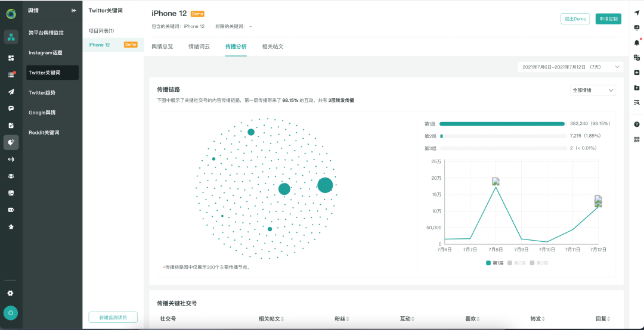Open the list search icon in right rail

point(637,102)
